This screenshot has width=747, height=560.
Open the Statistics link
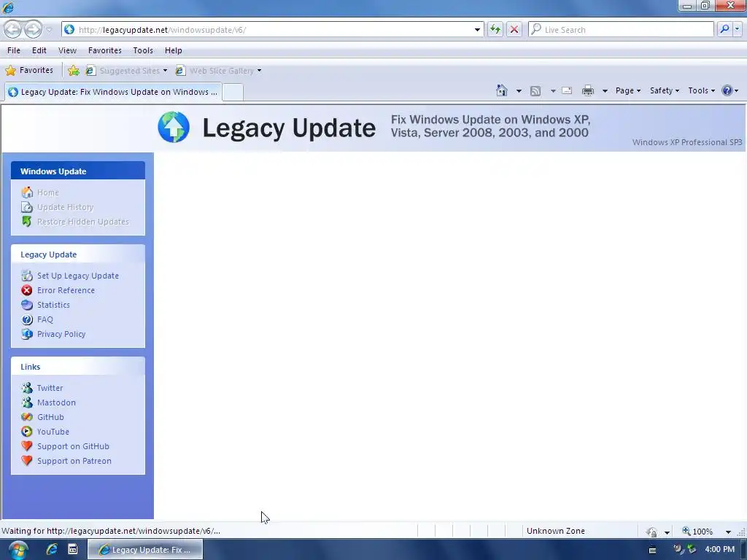coord(53,305)
